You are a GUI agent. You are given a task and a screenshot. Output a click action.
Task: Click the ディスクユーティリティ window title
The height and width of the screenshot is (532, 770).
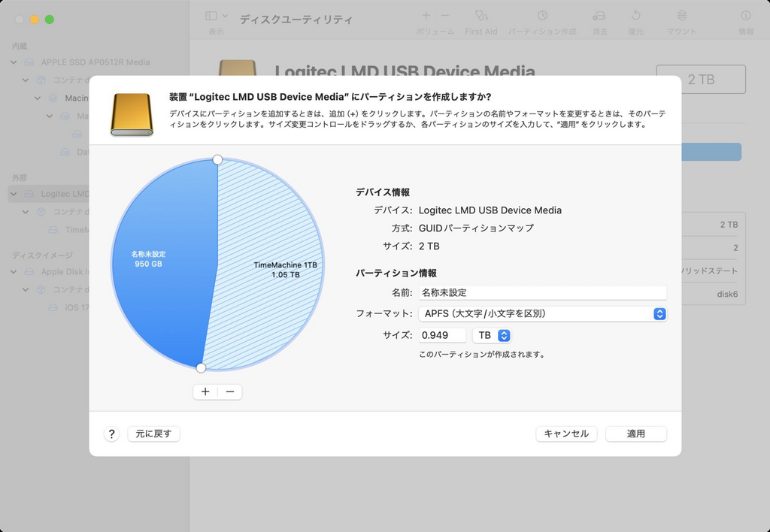296,20
